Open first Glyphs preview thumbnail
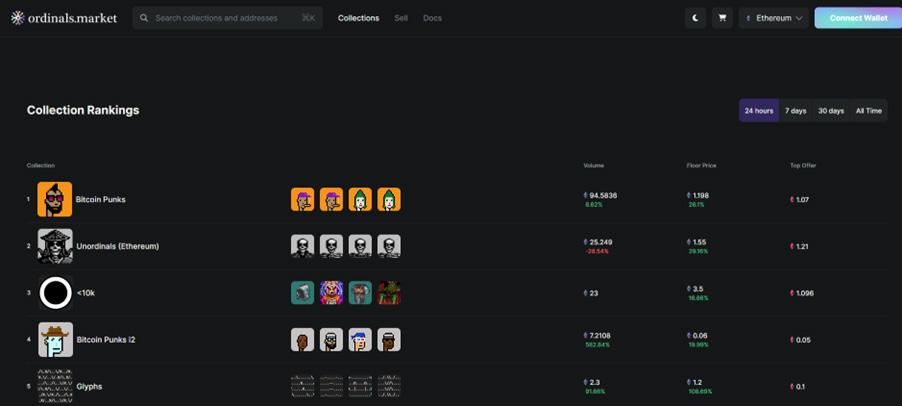Viewport: 902px width, 406px height. [303, 386]
